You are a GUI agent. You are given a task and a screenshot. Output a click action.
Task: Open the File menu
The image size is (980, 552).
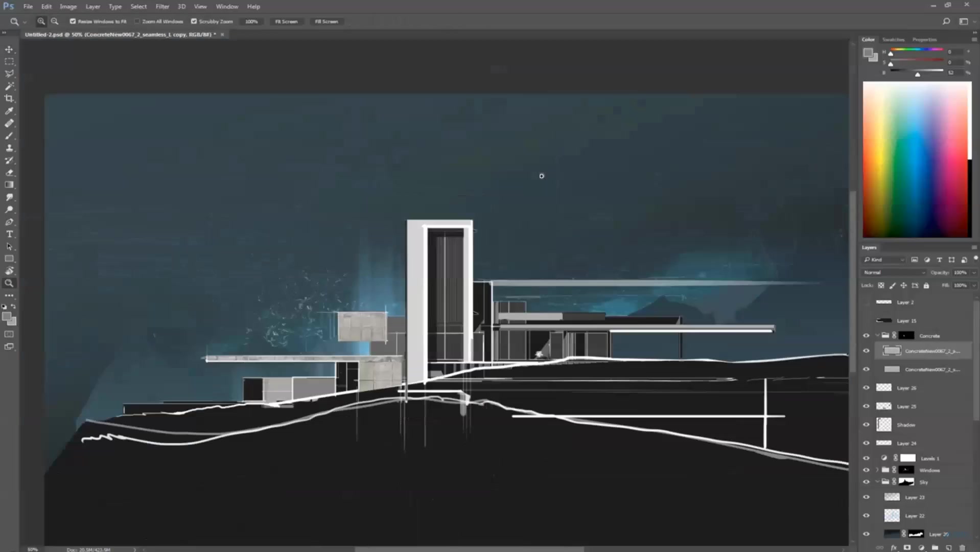click(x=28, y=7)
